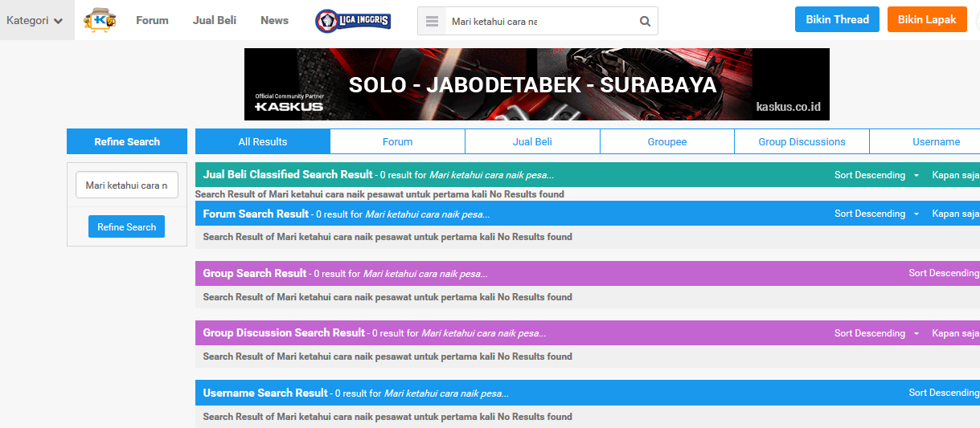Click the Jual Beli Classified Search Result heading

pyautogui.click(x=288, y=174)
